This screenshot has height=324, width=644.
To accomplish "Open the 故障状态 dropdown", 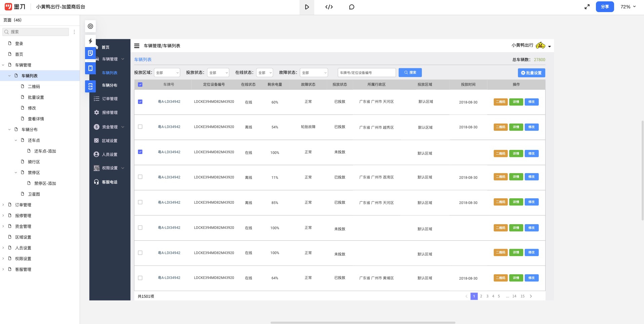I will 314,73.
